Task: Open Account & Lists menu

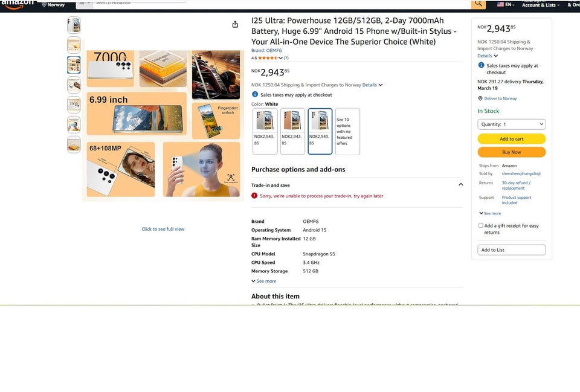Action: (x=540, y=4)
